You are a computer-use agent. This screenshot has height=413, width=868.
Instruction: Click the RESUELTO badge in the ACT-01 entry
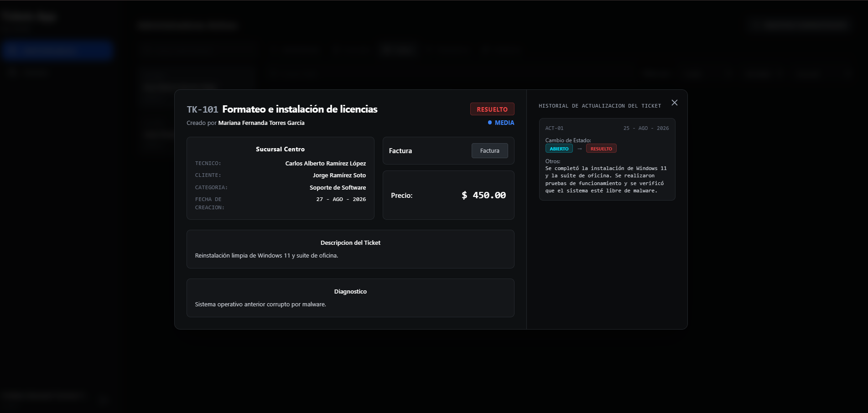click(601, 149)
